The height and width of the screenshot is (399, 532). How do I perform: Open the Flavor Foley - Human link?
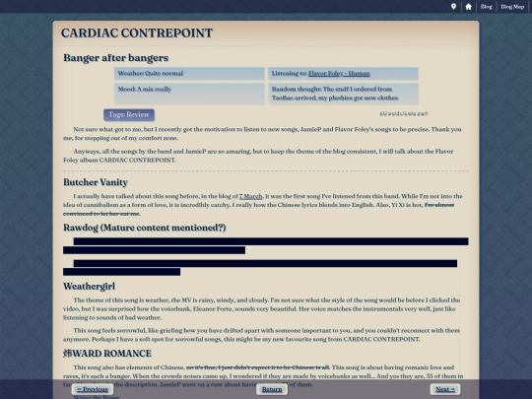(x=339, y=73)
